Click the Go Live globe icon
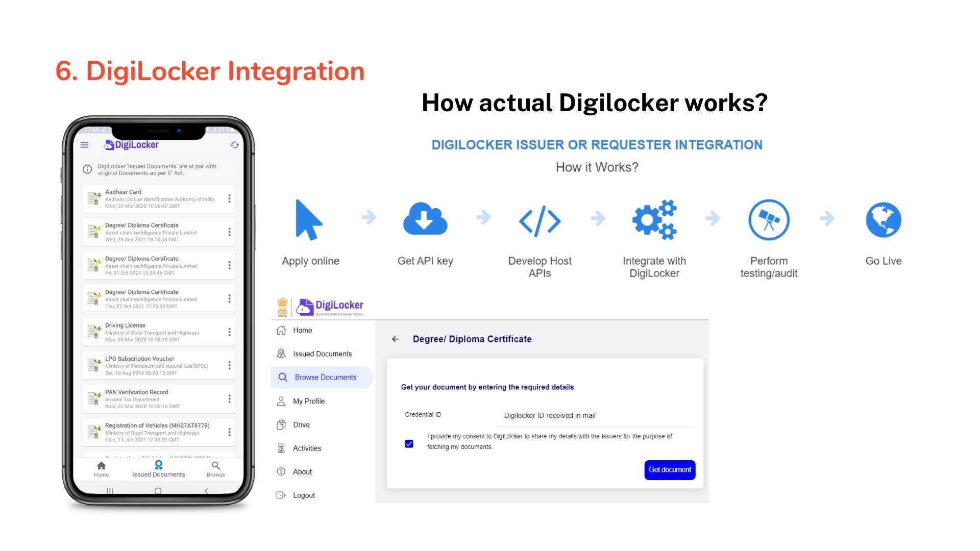This screenshot has width=980, height=551. pos(883,220)
